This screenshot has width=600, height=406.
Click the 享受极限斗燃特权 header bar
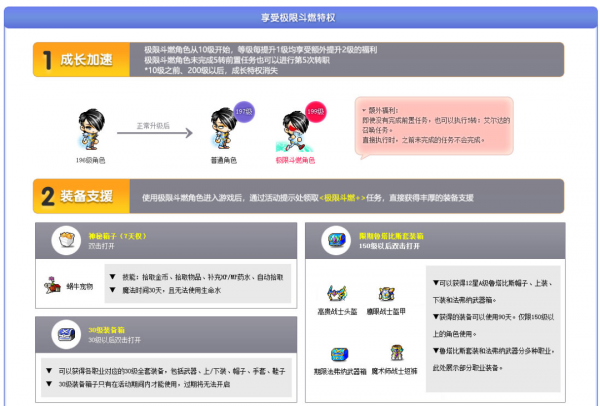click(300, 17)
